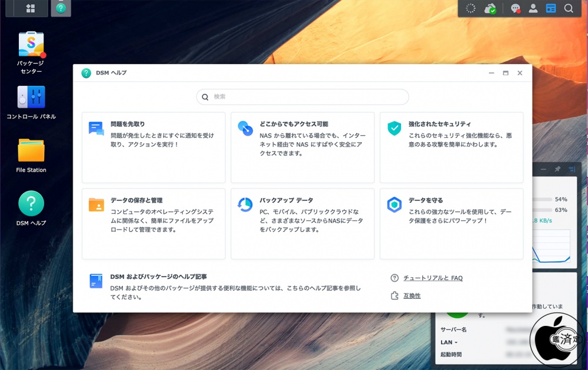Open the どこからでもアクセス可能 help card
This screenshot has width=588, height=370.
coord(302,147)
